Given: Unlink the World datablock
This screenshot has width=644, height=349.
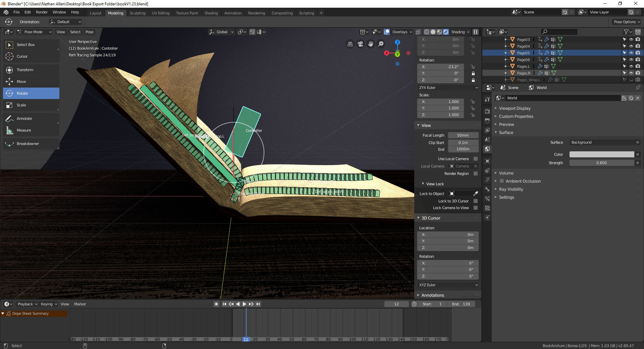Looking at the screenshot, I should (638, 98).
